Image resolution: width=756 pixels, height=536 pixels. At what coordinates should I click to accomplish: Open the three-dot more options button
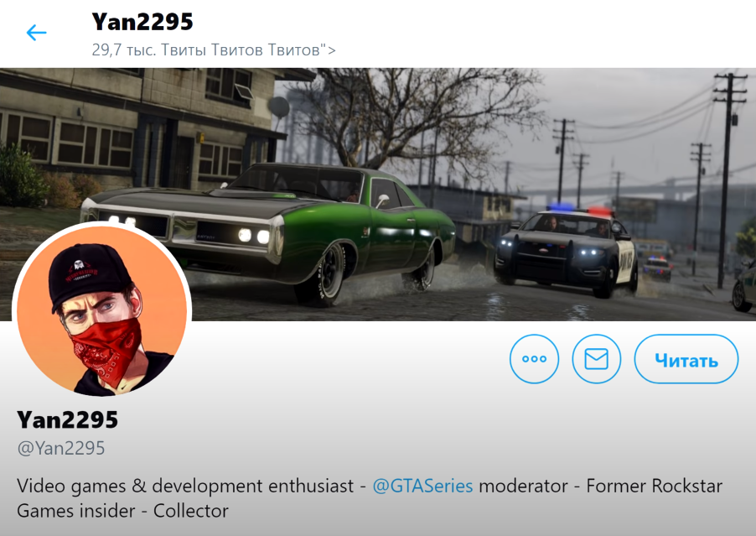[534, 359]
